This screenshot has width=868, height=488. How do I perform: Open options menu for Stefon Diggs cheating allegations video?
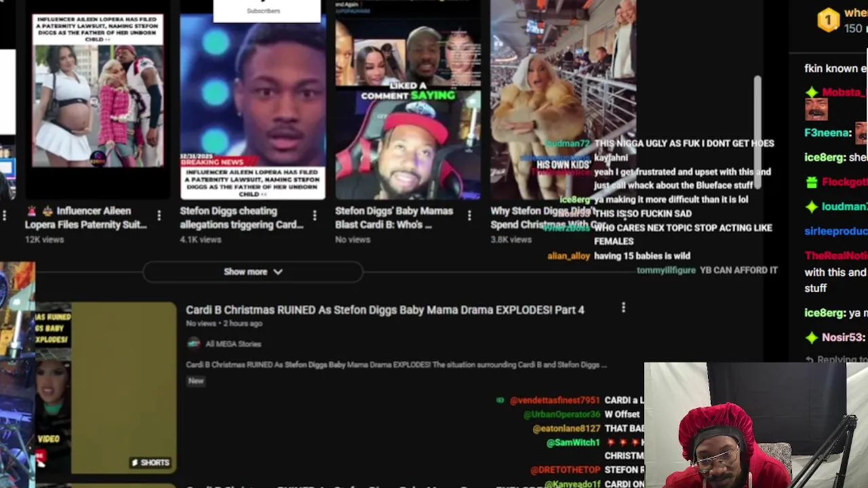coord(314,216)
